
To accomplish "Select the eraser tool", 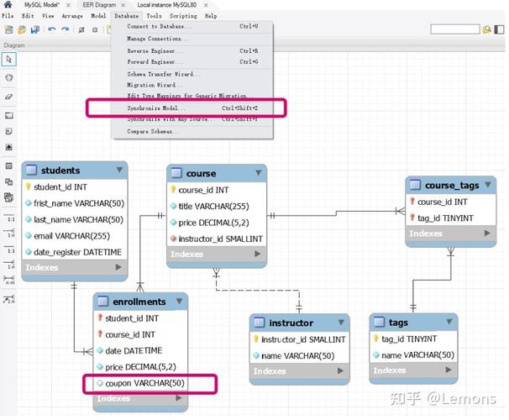I will [9, 97].
